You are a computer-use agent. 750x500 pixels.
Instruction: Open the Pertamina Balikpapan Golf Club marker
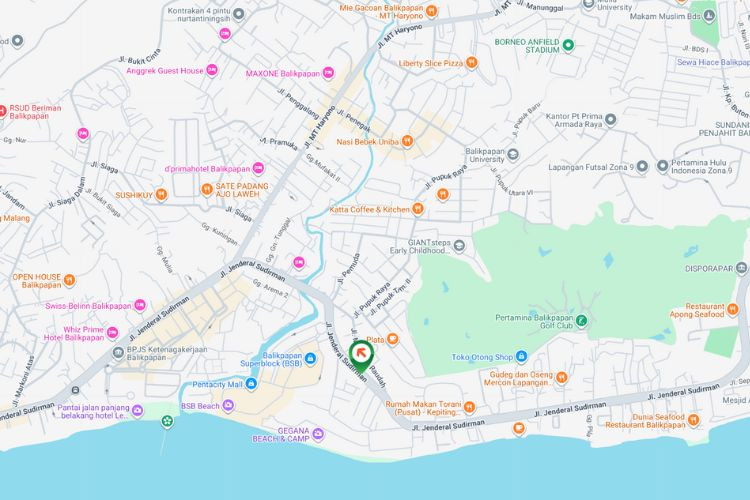pyautogui.click(x=581, y=320)
